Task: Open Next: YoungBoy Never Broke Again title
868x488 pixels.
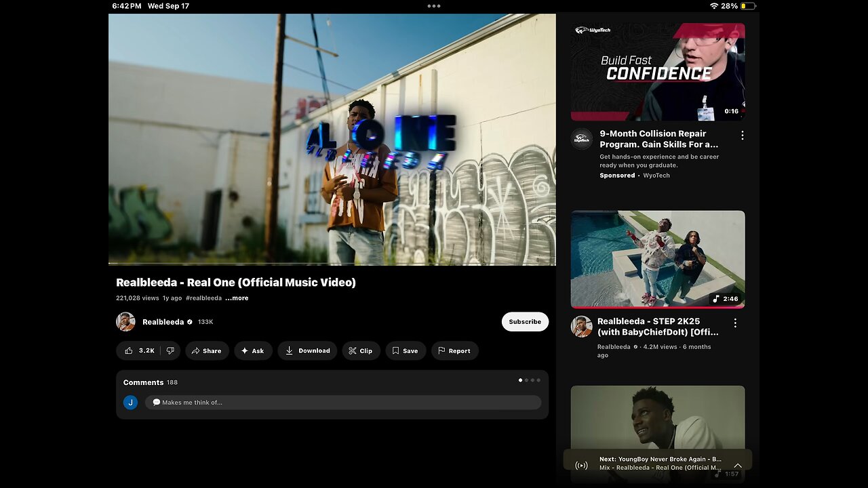Action: (660, 459)
